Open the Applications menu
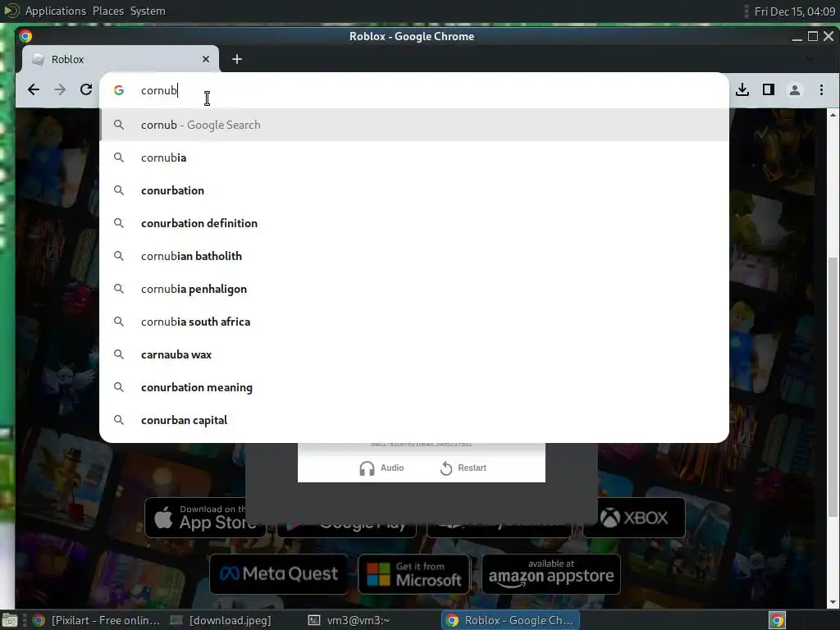The width and height of the screenshot is (840, 630). tap(55, 11)
